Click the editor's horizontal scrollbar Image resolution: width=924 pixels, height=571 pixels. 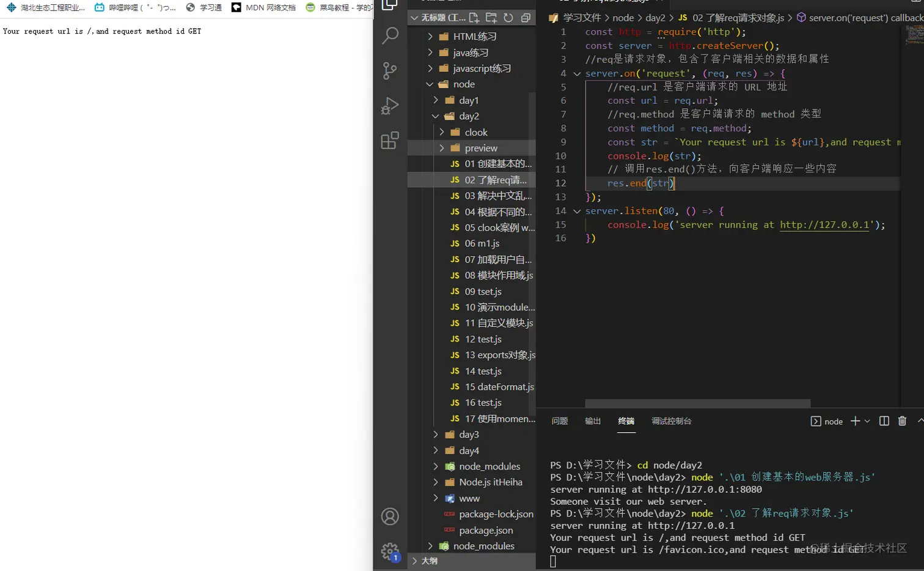coord(697,403)
